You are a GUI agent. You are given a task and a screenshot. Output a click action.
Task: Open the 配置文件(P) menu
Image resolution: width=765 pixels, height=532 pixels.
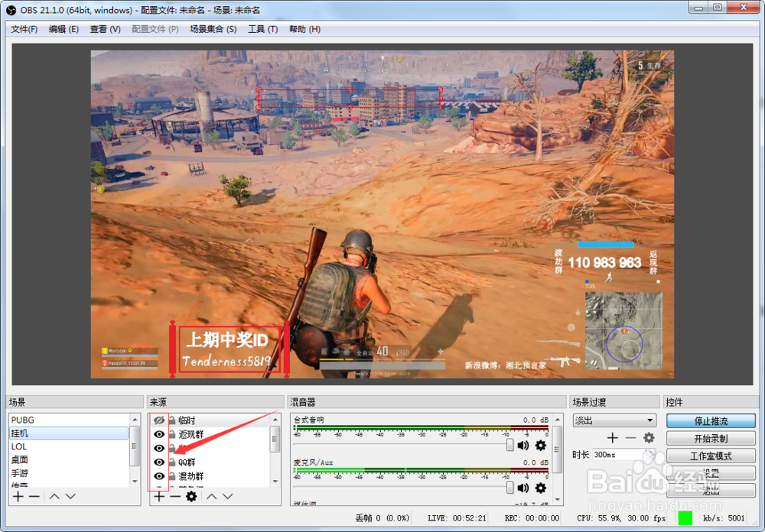[x=155, y=29]
